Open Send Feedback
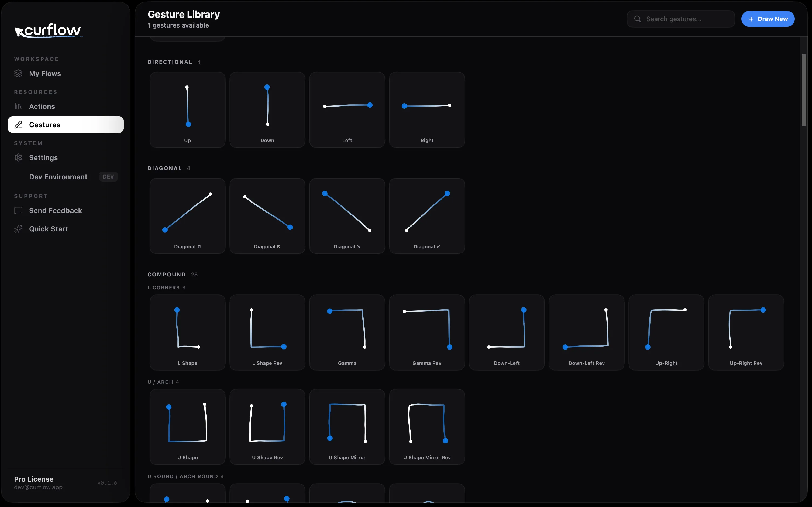This screenshot has width=812, height=507. [x=66, y=211]
